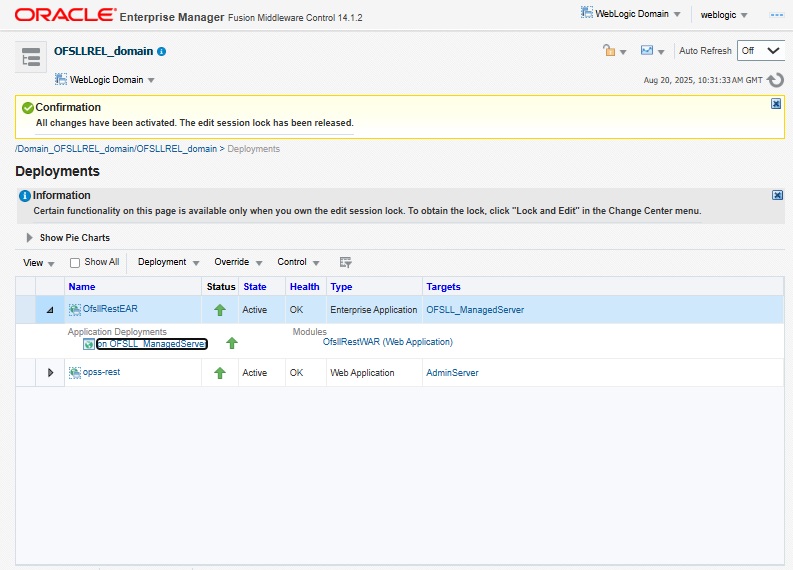Click the status up arrow for opss-rest
793x570 pixels.
pyautogui.click(x=219, y=373)
